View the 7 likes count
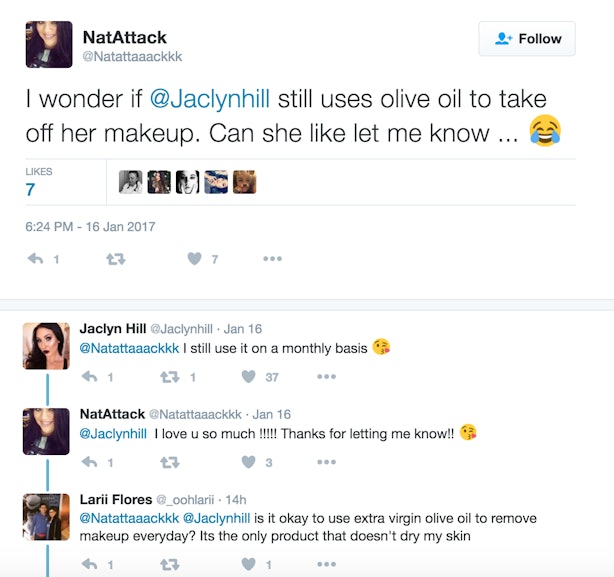The image size is (614, 577). (30, 189)
